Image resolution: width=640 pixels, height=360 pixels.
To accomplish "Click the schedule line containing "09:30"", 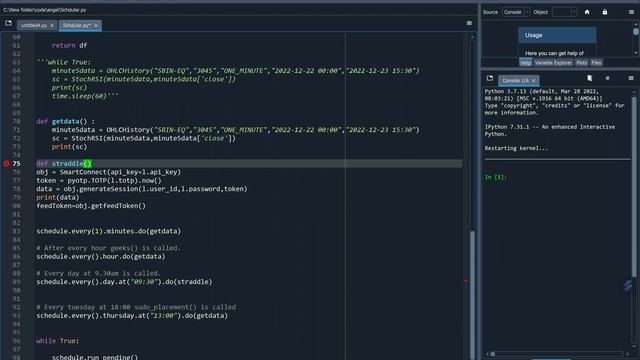I will 124,282.
